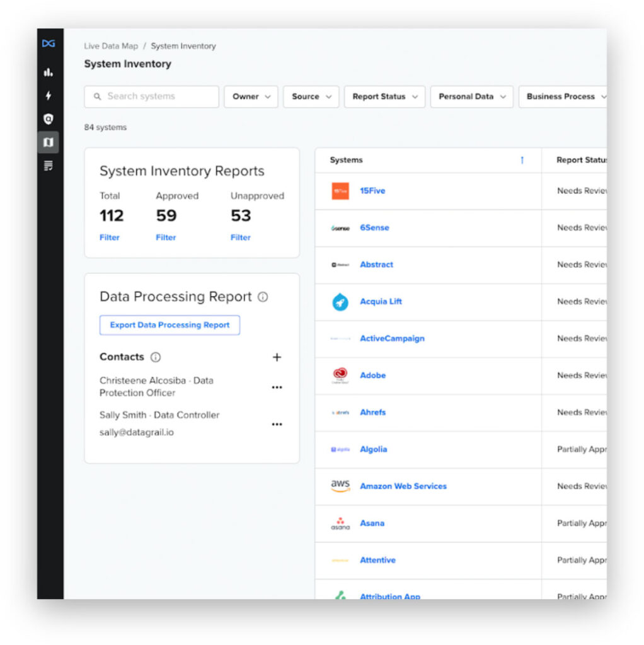Click Export Data Processing Report button
The image size is (644, 645).
coord(170,325)
